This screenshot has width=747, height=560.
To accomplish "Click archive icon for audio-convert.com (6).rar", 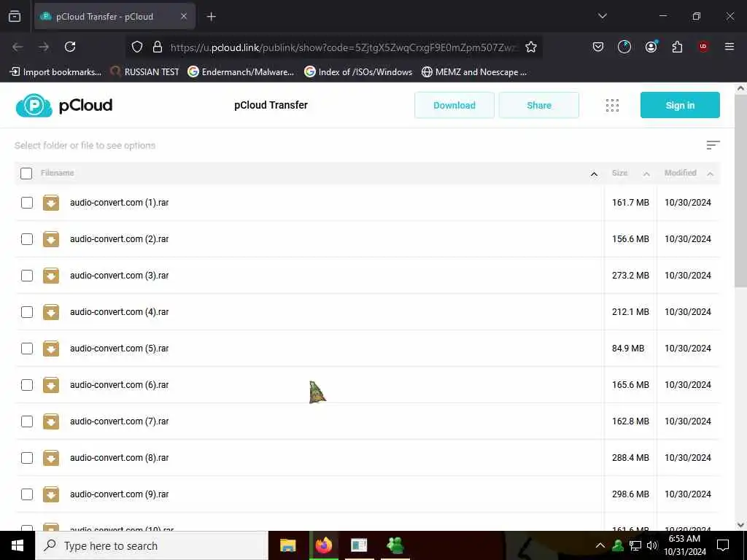I will (x=51, y=385).
